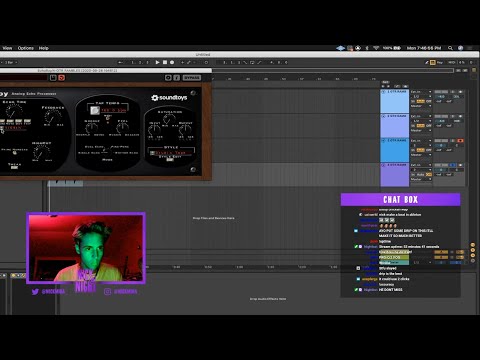Click the red compare icon in plugin header
The height and width of the screenshot is (360, 480).
pos(61,78)
